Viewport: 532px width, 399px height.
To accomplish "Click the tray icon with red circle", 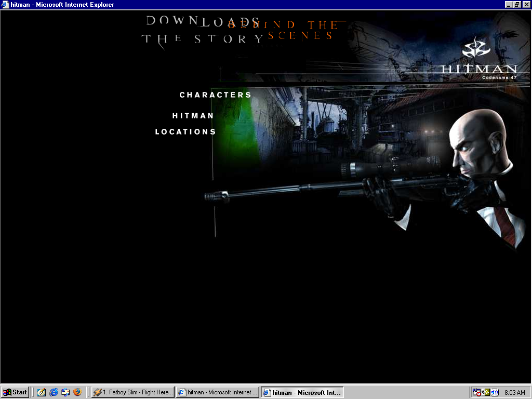I will tap(477, 392).
